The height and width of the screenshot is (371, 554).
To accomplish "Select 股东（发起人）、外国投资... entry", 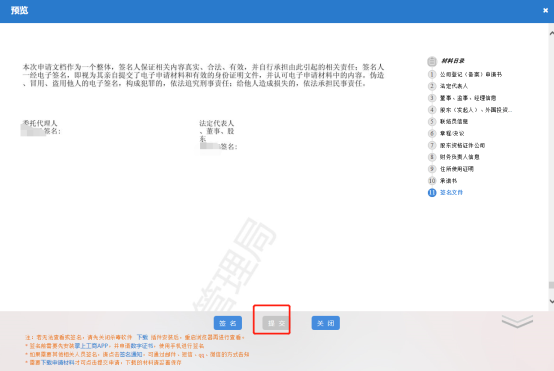I will pyautogui.click(x=476, y=110).
